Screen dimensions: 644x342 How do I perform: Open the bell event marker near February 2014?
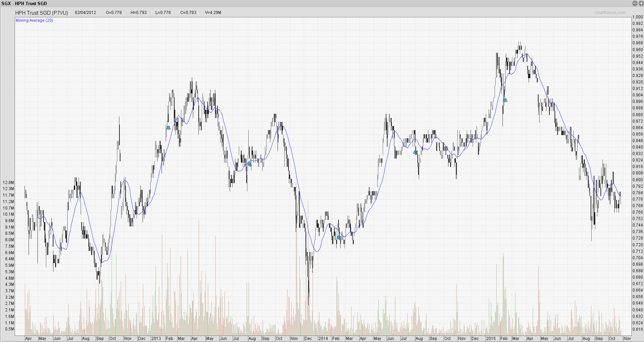[338, 237]
